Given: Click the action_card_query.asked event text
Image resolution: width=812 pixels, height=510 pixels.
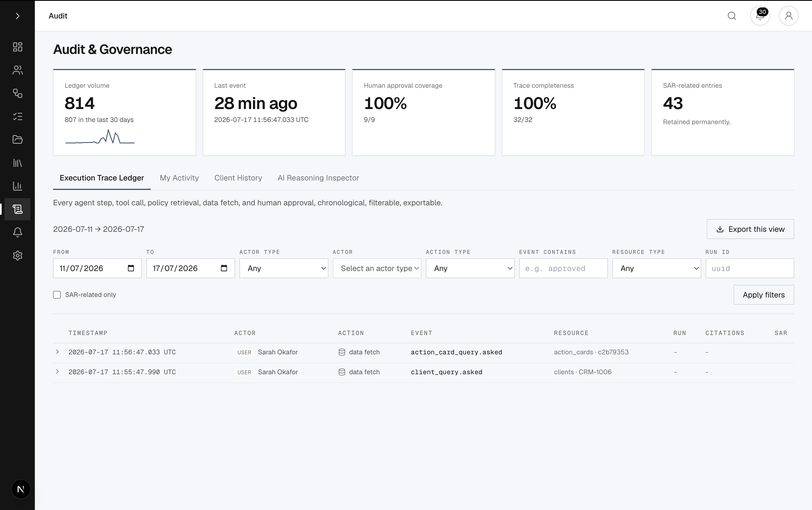Looking at the screenshot, I should [456, 352].
